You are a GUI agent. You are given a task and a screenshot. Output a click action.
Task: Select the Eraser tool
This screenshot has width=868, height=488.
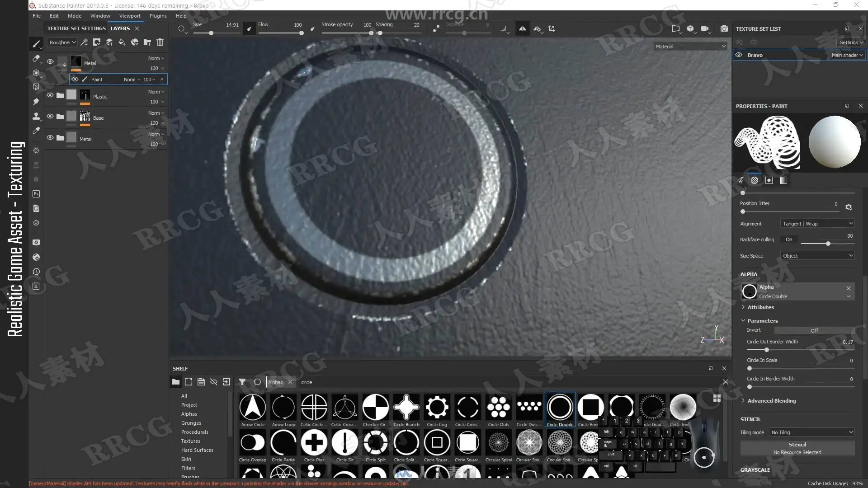click(x=36, y=58)
